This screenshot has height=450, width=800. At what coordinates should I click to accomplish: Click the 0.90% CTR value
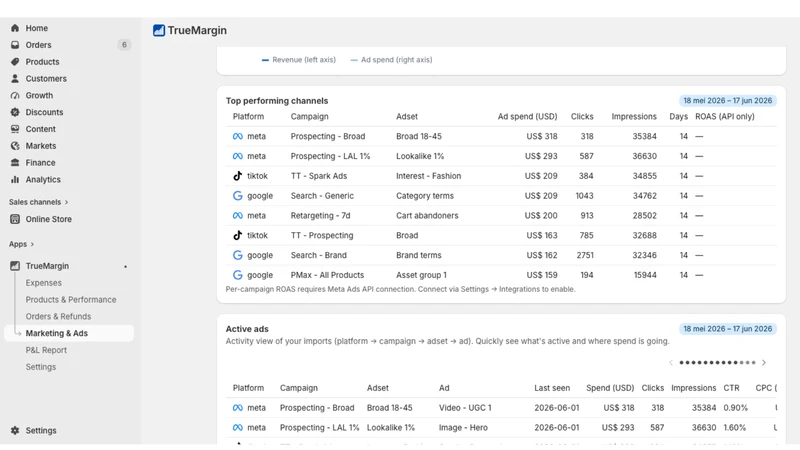click(x=735, y=408)
